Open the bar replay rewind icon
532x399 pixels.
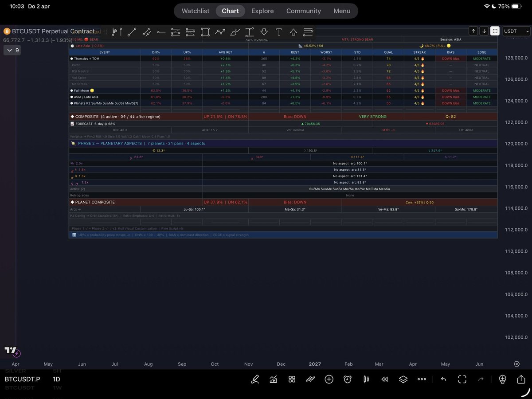coord(385,379)
